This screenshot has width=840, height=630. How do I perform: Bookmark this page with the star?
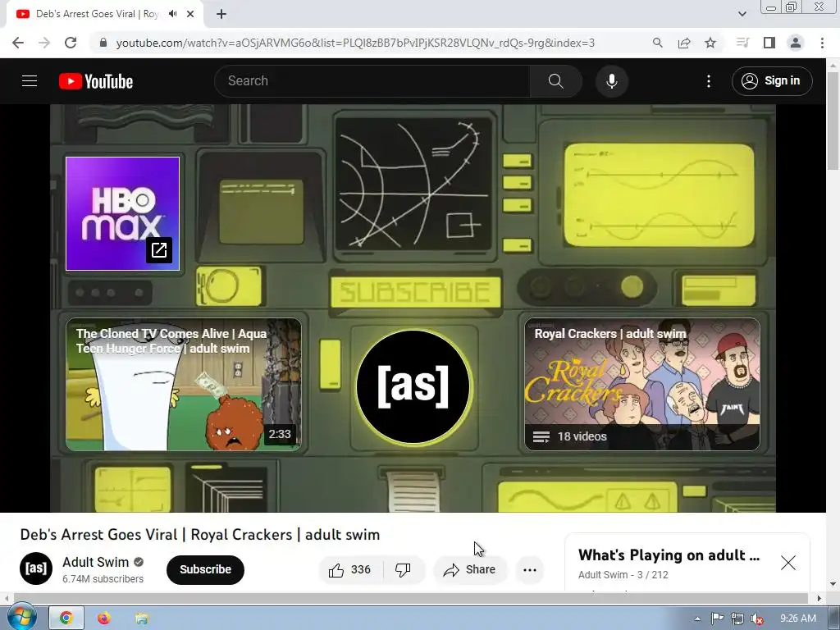click(710, 43)
